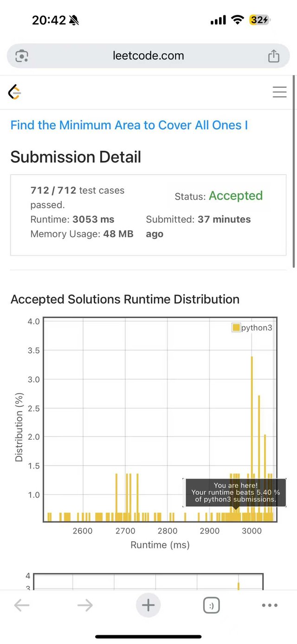Open the three-dots more options menu

pos(270,605)
